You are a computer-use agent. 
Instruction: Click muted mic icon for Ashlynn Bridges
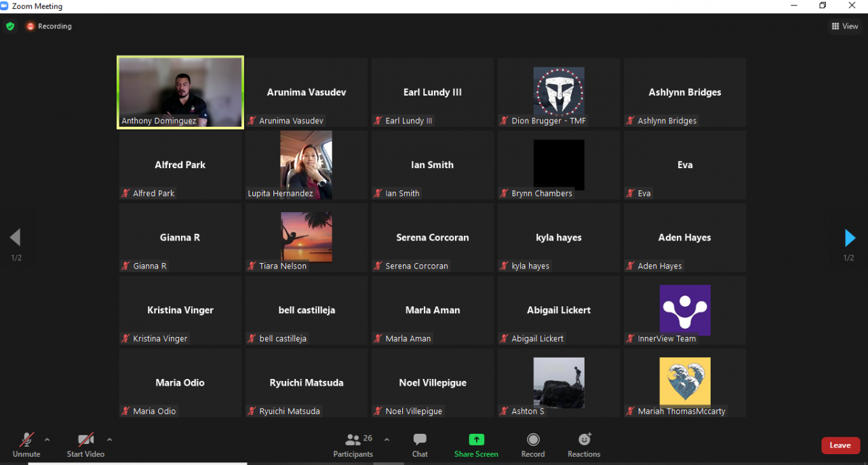tap(630, 121)
